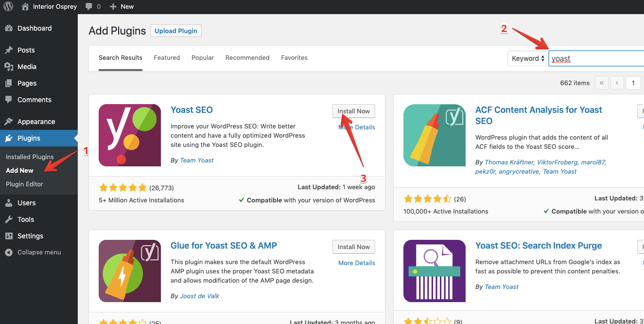The width and height of the screenshot is (644, 324).
Task: Open ACF Content Analysis for Yoast SEO title
Action: pyautogui.click(x=539, y=115)
